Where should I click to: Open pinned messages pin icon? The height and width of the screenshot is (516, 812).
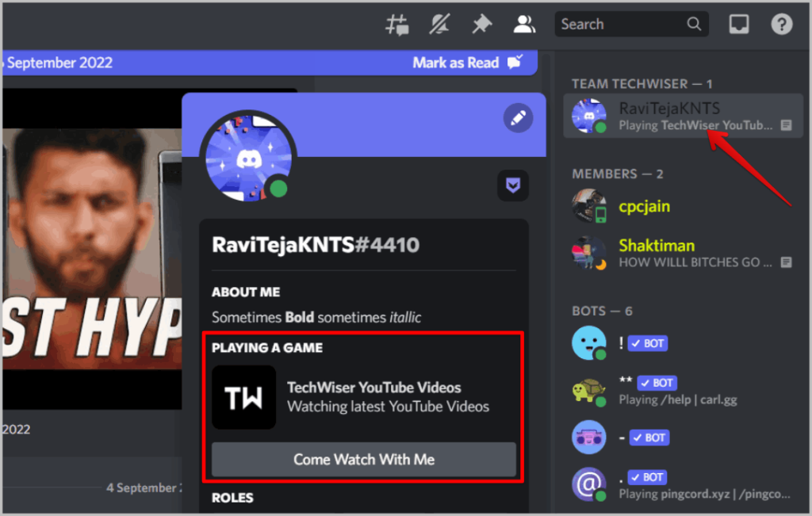click(x=481, y=25)
